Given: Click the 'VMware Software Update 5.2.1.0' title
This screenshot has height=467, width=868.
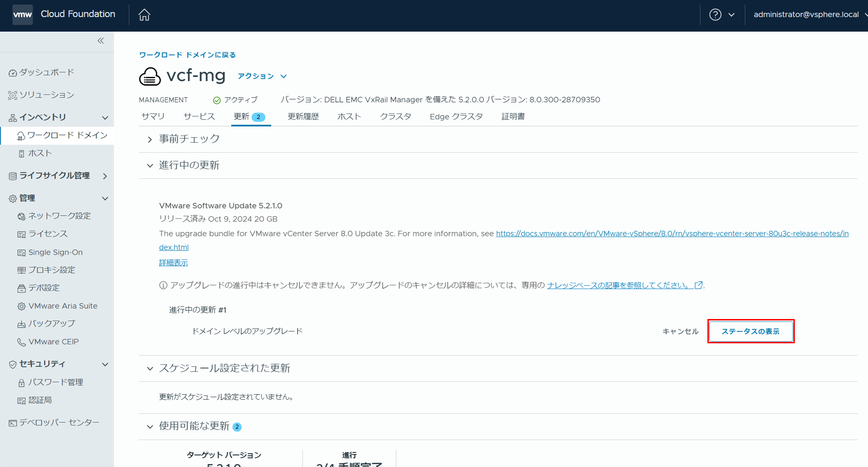Looking at the screenshot, I should (221, 206).
